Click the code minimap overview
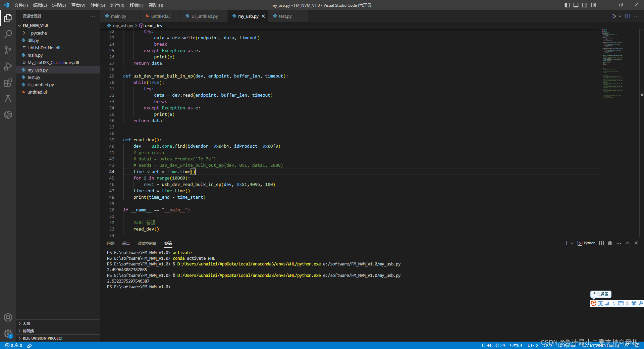644x349 pixels. point(612,64)
